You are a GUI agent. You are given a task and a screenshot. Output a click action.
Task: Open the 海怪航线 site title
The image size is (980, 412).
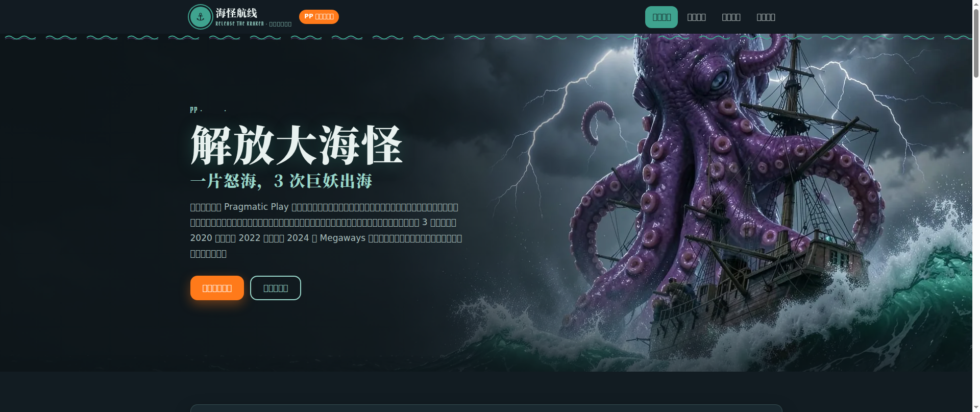coord(236,13)
